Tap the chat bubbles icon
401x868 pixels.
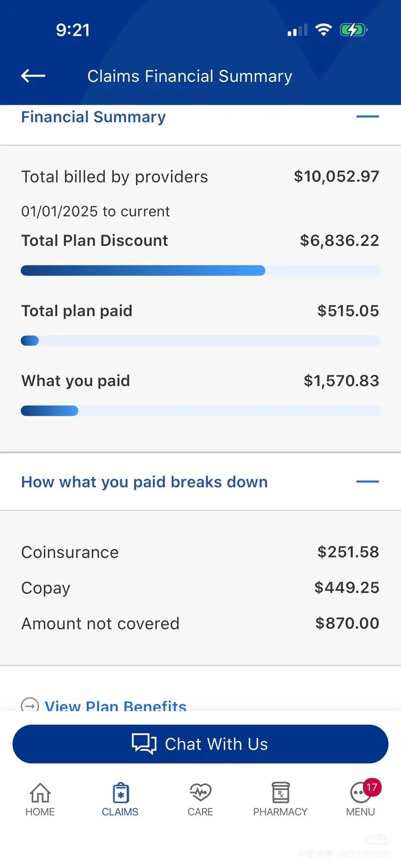point(144,744)
